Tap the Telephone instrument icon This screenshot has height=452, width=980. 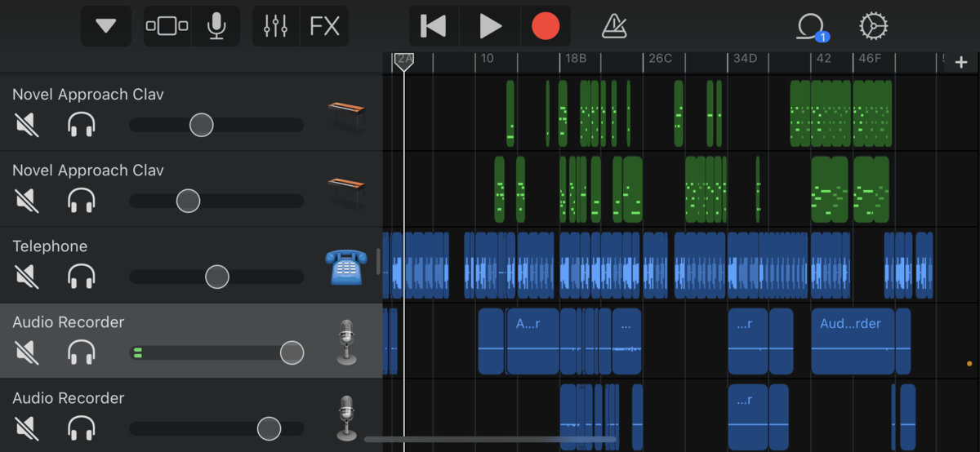pyautogui.click(x=346, y=266)
